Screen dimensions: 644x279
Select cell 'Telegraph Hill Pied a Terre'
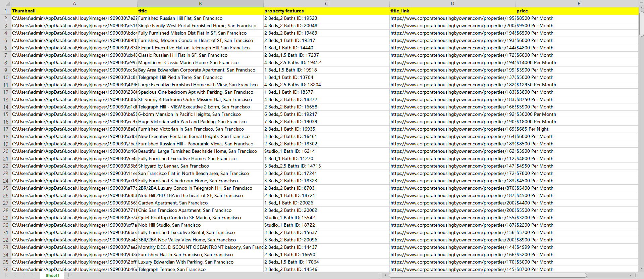(x=200, y=77)
